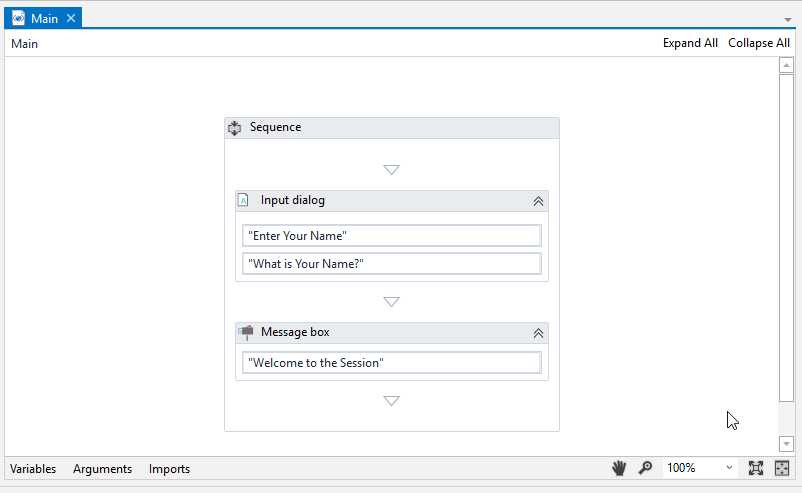Collapse the Input dialog activity

click(538, 201)
